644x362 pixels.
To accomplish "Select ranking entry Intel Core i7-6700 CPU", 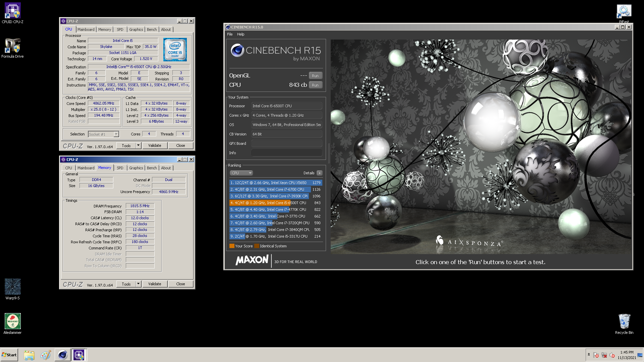I will [x=276, y=189].
